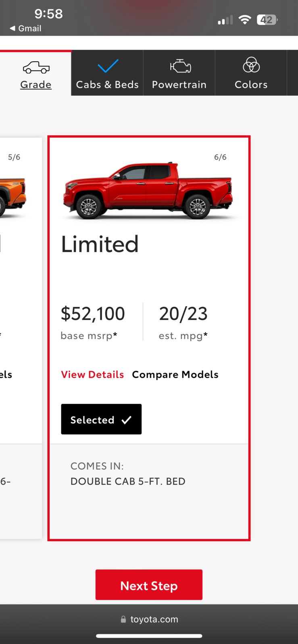Switch to the Cabs & Beds tab
298x644 pixels.
coord(107,73)
